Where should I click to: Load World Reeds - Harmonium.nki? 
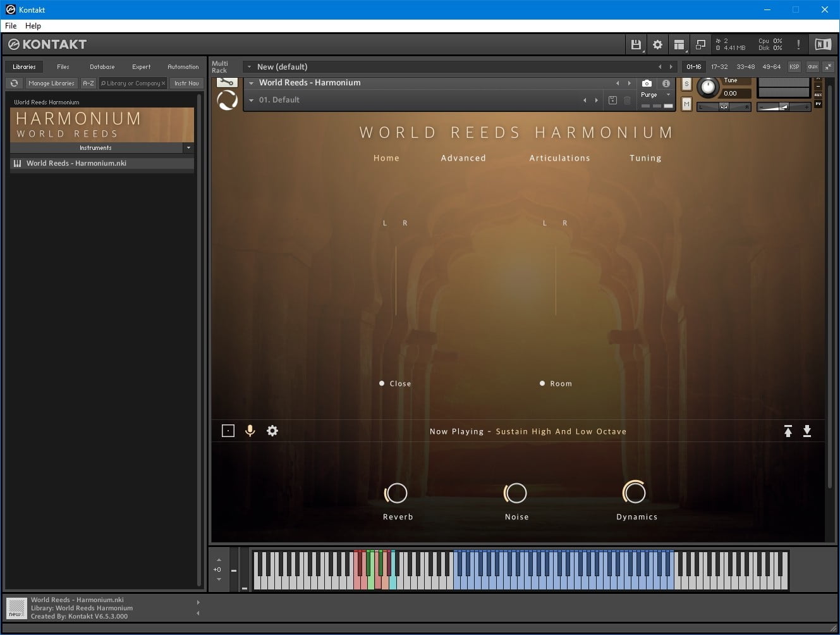(102, 163)
